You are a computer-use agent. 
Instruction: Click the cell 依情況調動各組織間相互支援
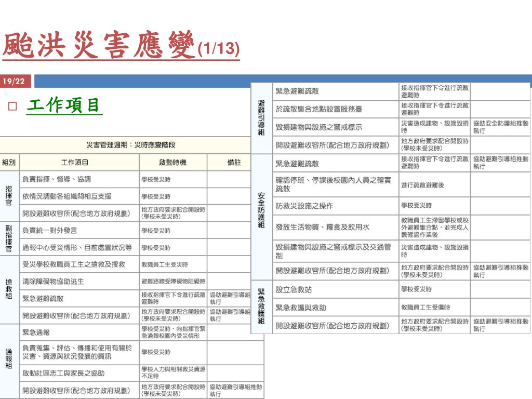point(79,196)
